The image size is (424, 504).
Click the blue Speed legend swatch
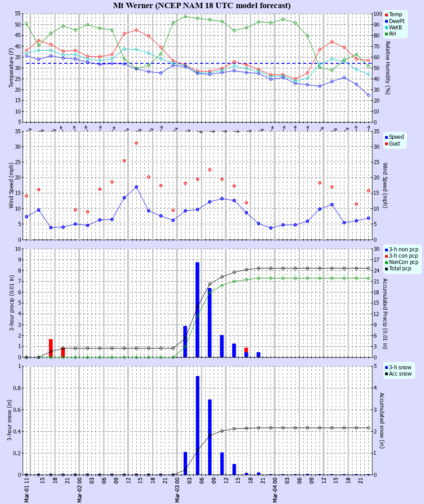tap(386, 137)
